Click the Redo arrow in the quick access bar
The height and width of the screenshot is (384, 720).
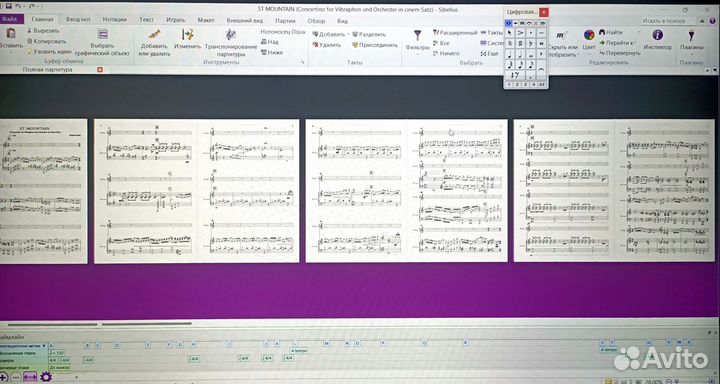pyautogui.click(x=32, y=6)
